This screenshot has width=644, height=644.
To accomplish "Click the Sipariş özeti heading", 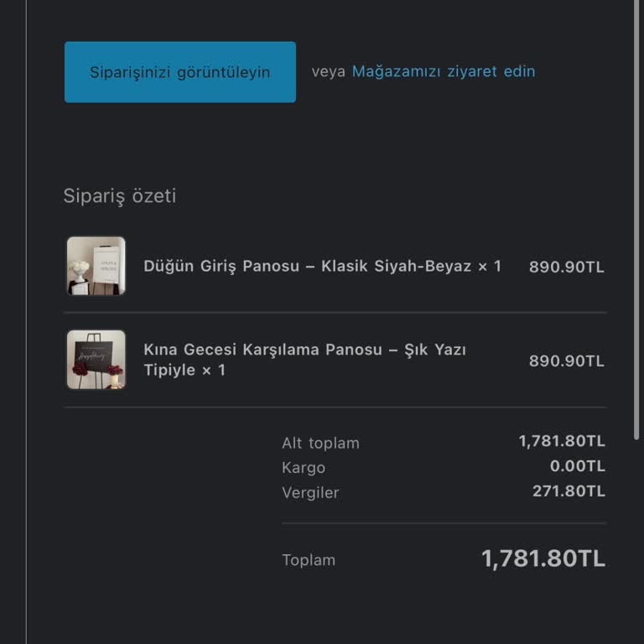I will point(120,196).
